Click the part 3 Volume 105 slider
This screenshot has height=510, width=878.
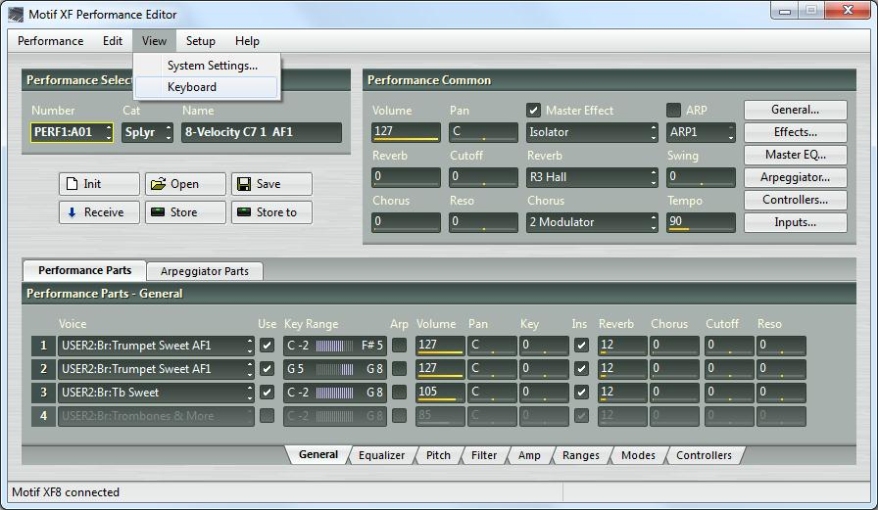pyautogui.click(x=440, y=393)
